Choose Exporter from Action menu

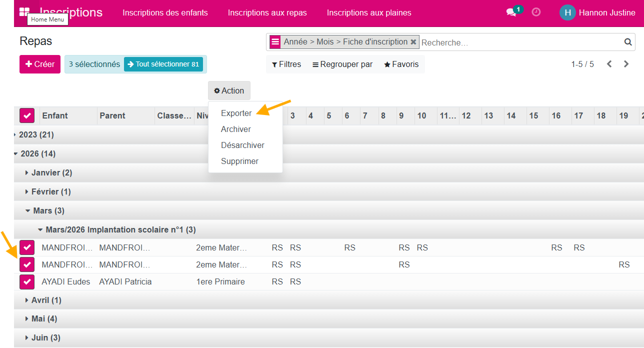coord(236,113)
